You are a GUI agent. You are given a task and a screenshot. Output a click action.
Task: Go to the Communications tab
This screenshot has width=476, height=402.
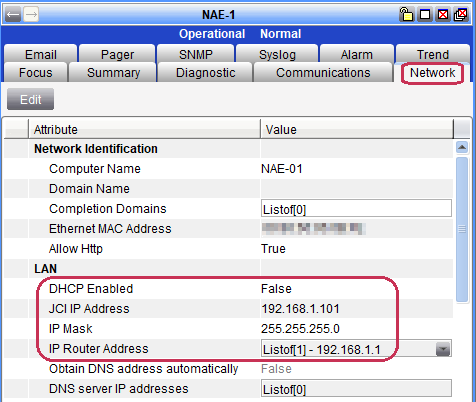point(323,72)
